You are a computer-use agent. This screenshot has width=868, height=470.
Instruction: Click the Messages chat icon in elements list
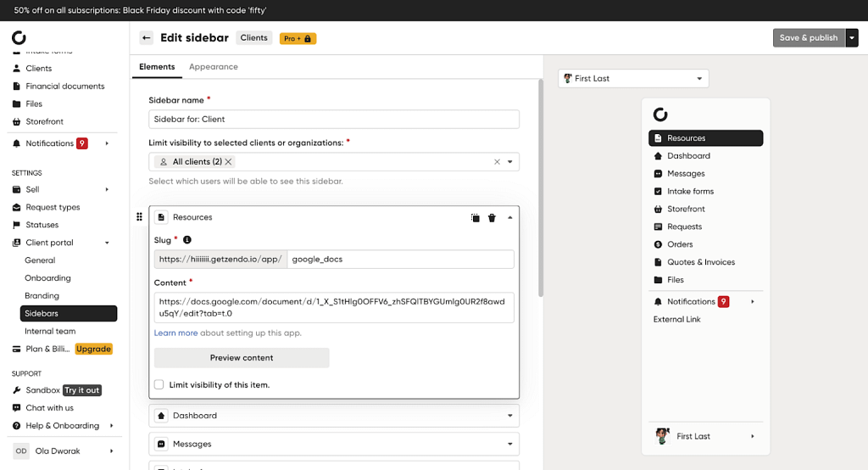161,444
